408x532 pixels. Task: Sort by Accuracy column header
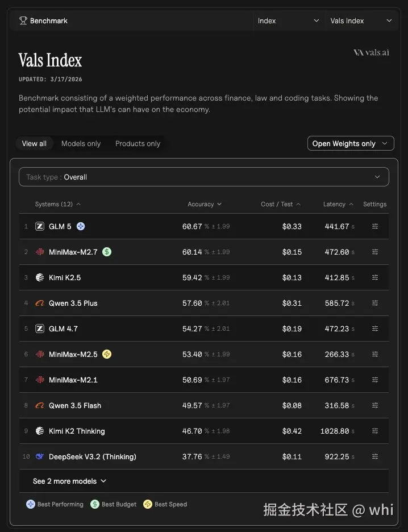coord(205,204)
